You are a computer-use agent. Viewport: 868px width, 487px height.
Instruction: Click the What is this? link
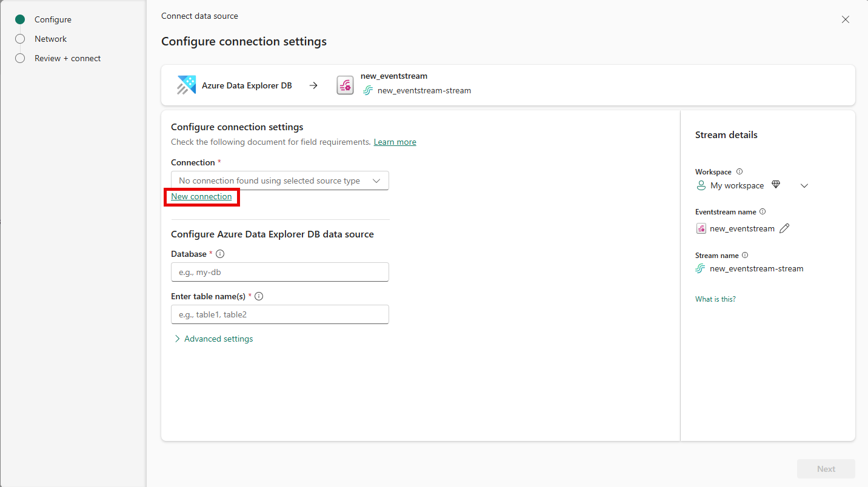pyautogui.click(x=715, y=299)
